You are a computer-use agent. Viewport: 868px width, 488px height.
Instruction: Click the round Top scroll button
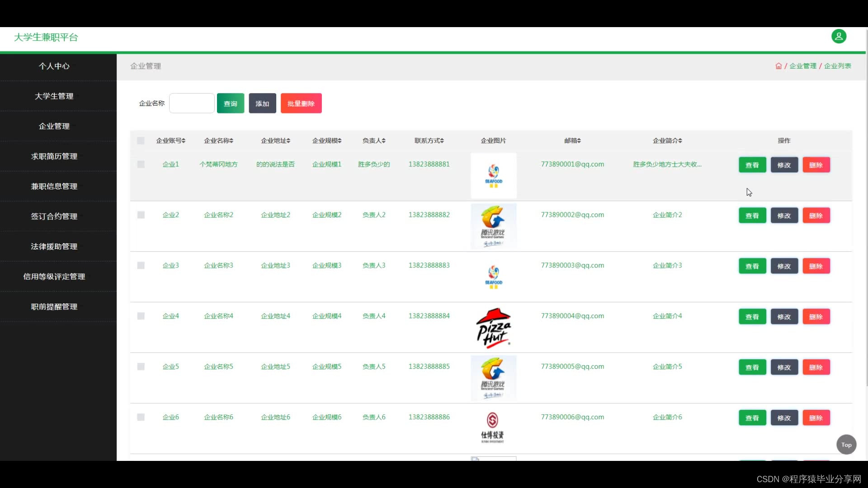point(846,445)
